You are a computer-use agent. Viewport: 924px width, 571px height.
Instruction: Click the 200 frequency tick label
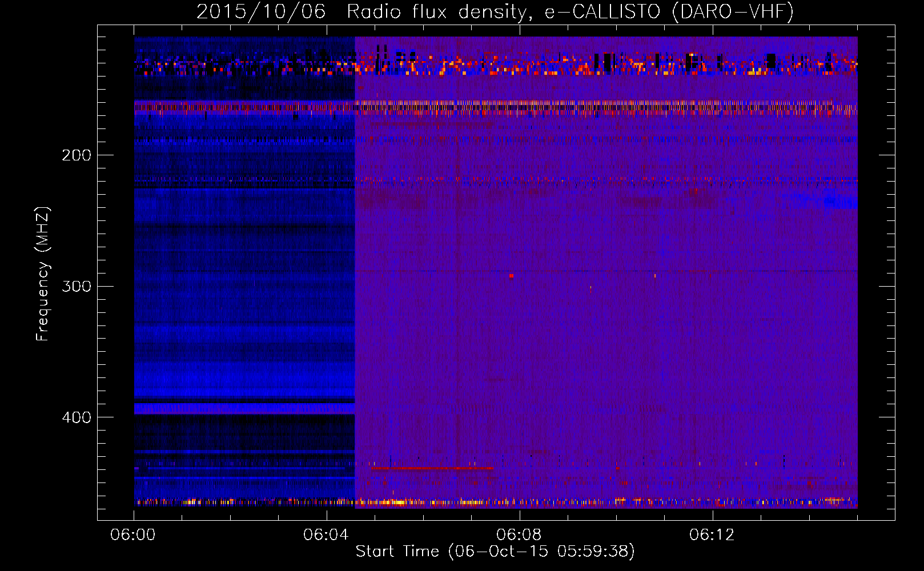point(77,155)
